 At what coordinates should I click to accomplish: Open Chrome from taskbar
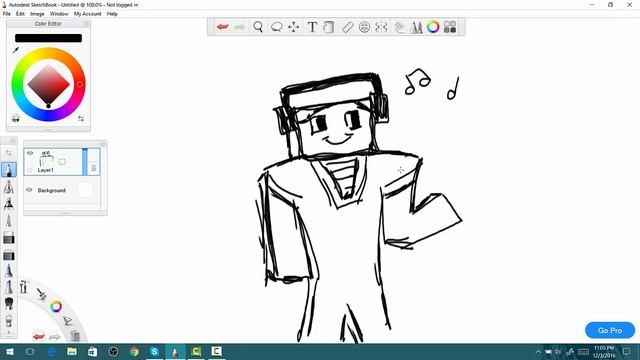(134, 351)
